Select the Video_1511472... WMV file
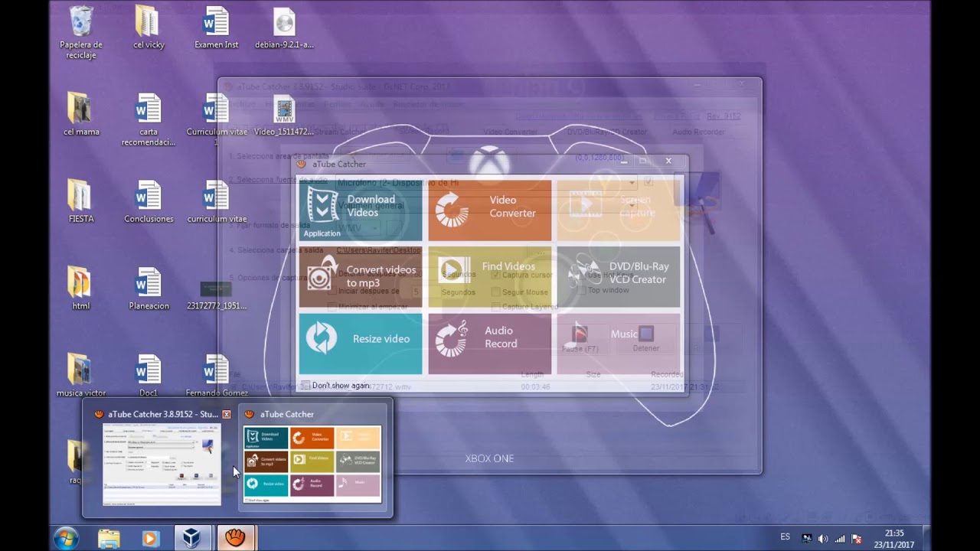Viewport: 980px width, 551px height. [284, 116]
